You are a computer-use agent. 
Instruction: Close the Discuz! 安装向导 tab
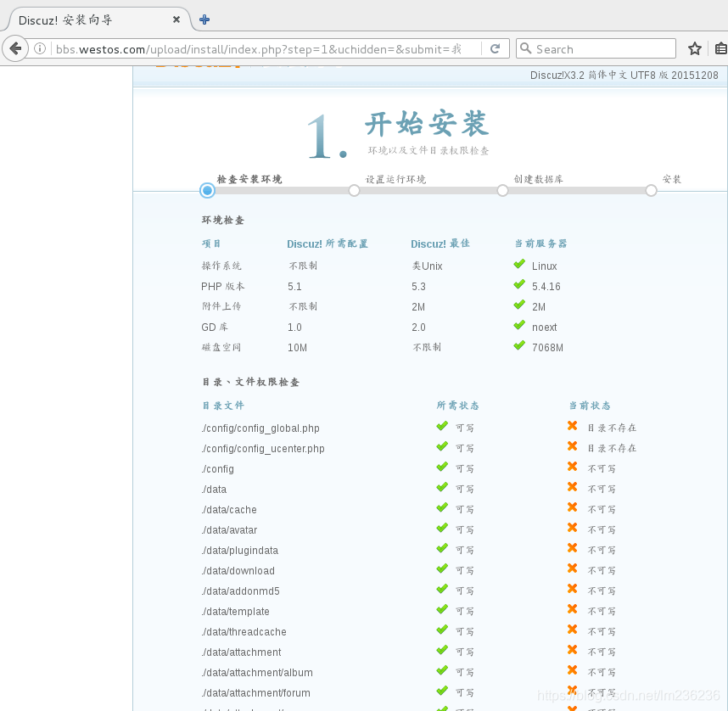176,20
